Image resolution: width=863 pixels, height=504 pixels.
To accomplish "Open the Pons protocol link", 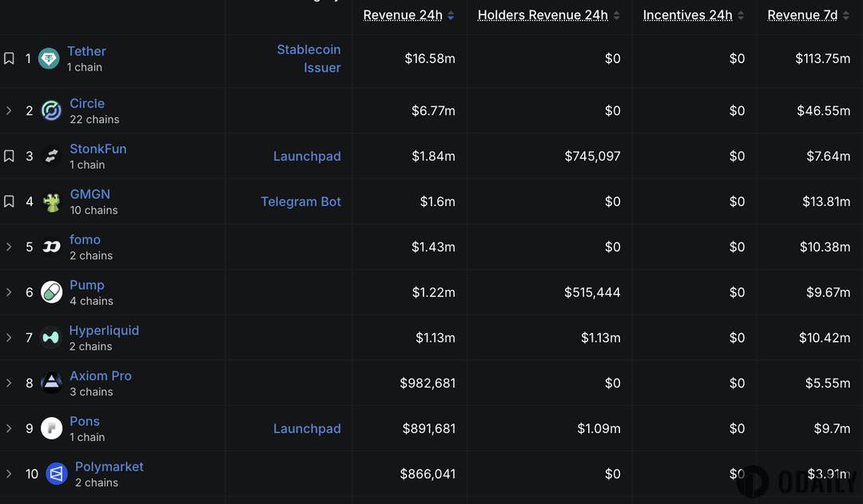I will click(x=85, y=422).
